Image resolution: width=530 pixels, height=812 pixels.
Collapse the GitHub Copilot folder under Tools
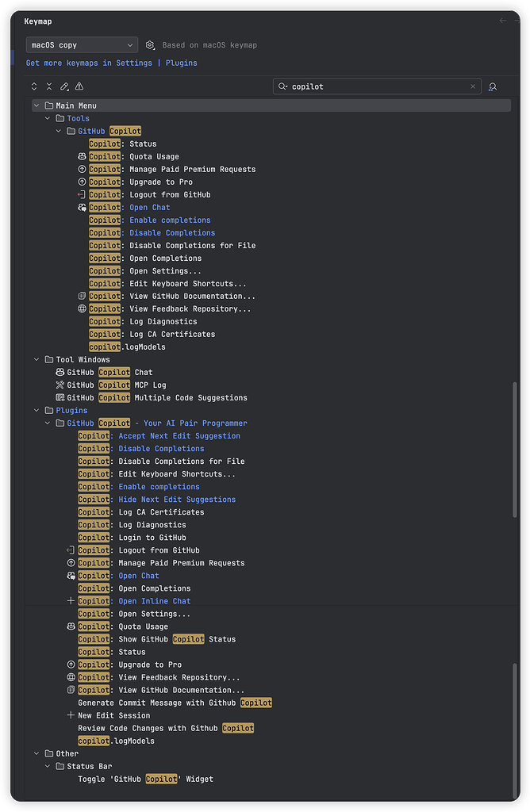(x=59, y=131)
